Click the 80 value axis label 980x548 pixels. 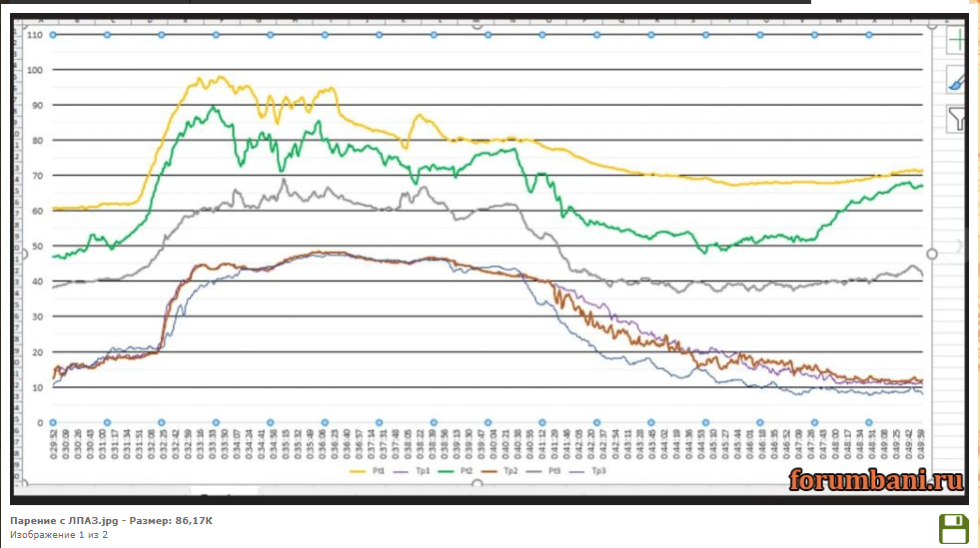point(38,141)
